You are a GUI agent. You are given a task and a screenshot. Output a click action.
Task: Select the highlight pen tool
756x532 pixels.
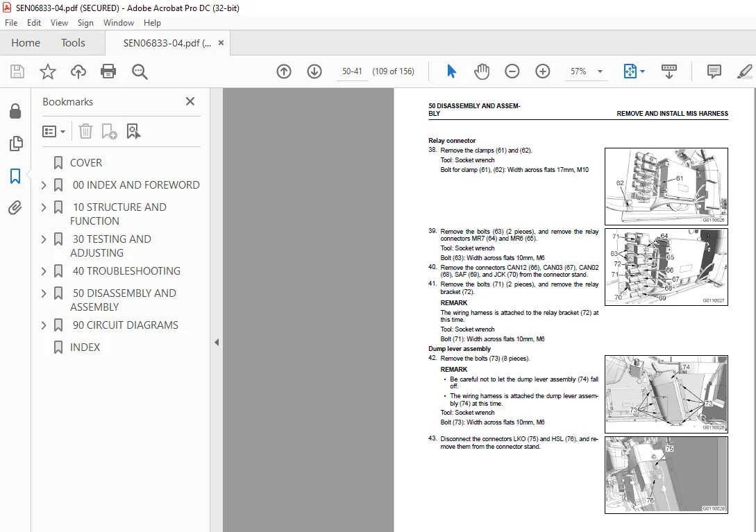tap(745, 72)
